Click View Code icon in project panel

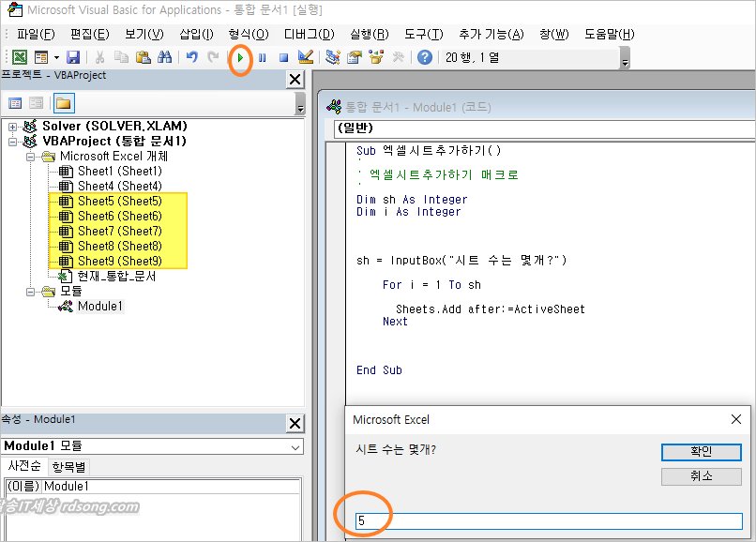click(15, 103)
